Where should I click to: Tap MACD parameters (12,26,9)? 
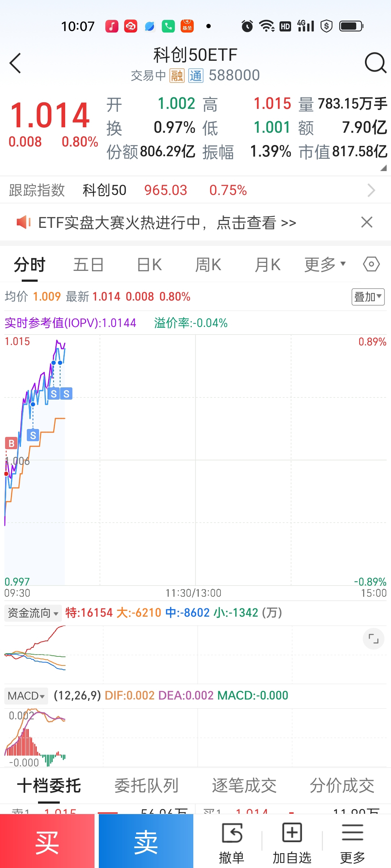point(77,695)
